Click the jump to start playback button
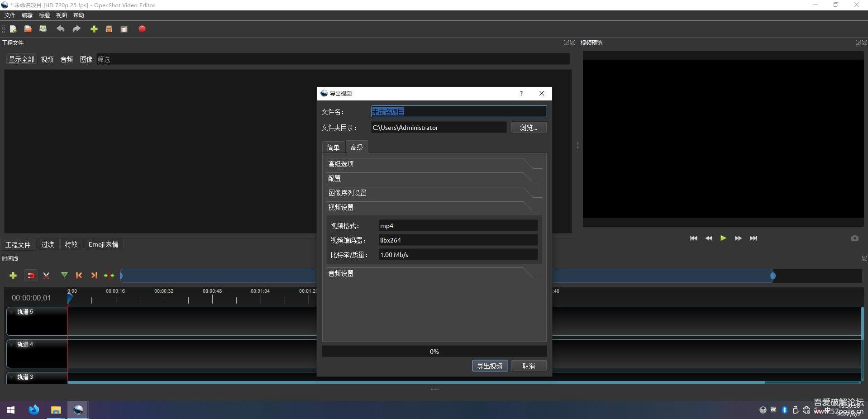 coord(694,238)
